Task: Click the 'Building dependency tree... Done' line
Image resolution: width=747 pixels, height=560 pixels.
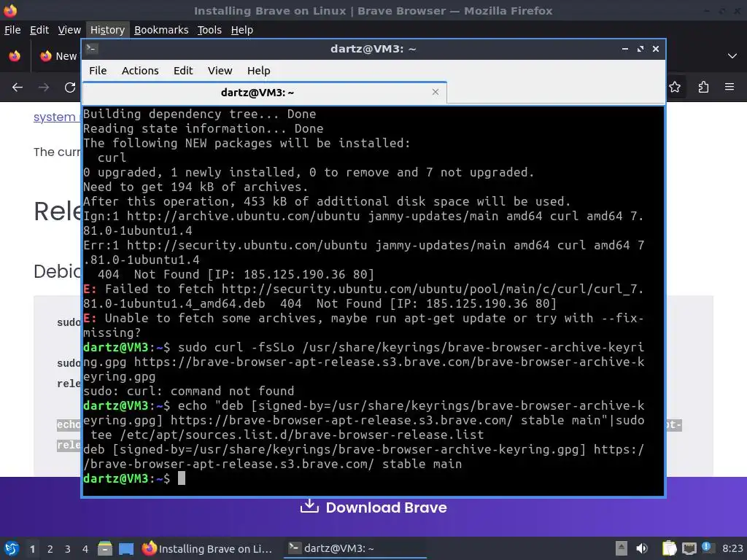Action: click(x=200, y=114)
